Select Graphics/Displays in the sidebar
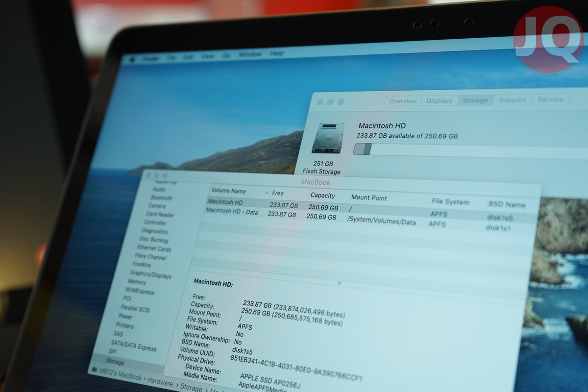Screen dimensions: 588x392 tap(150, 274)
